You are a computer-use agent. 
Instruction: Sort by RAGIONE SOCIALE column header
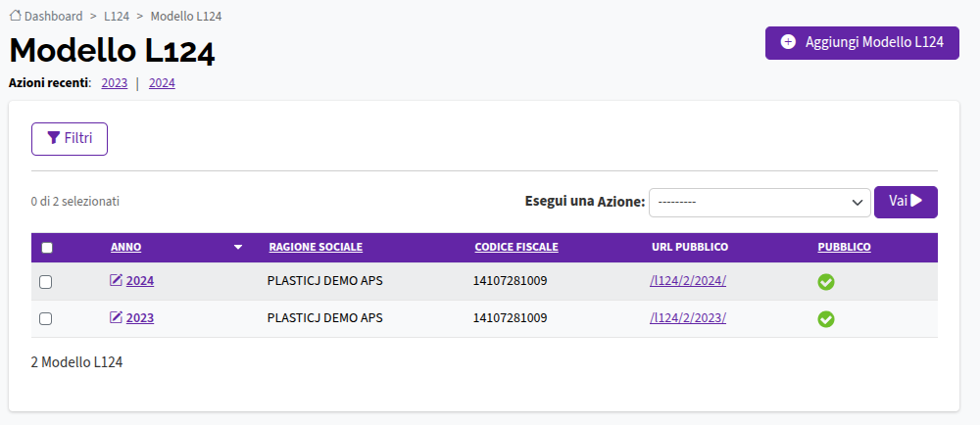tap(316, 247)
